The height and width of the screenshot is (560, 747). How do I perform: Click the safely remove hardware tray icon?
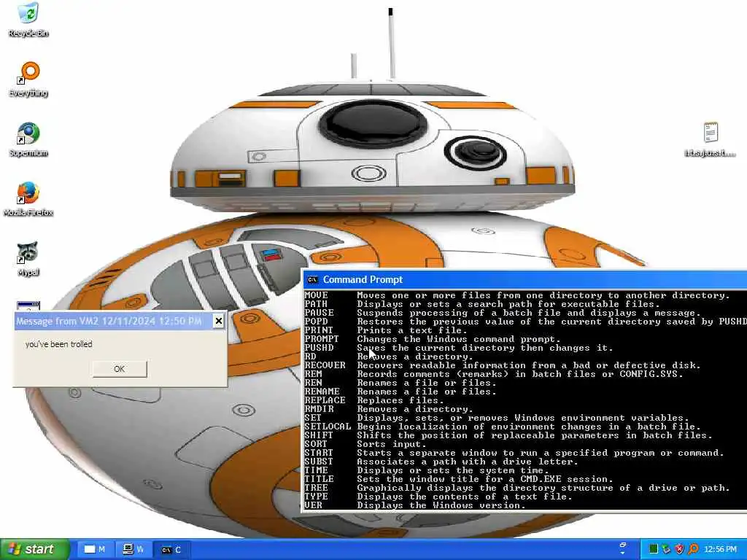pos(667,549)
